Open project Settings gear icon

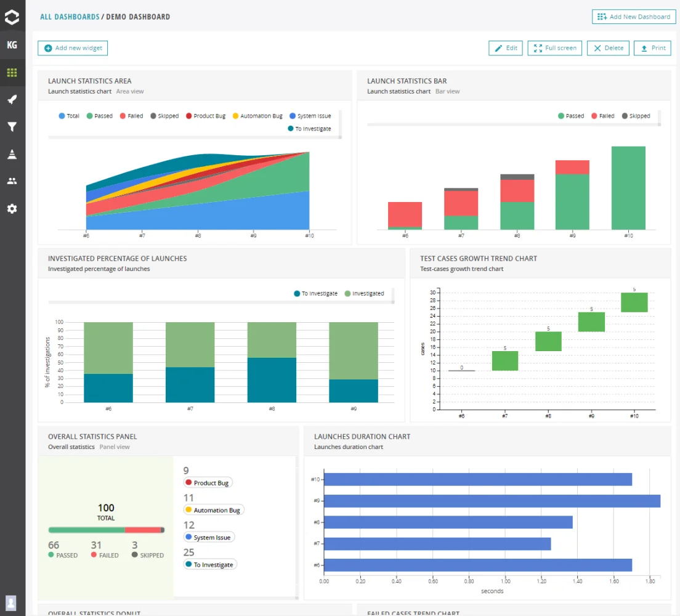(12, 209)
